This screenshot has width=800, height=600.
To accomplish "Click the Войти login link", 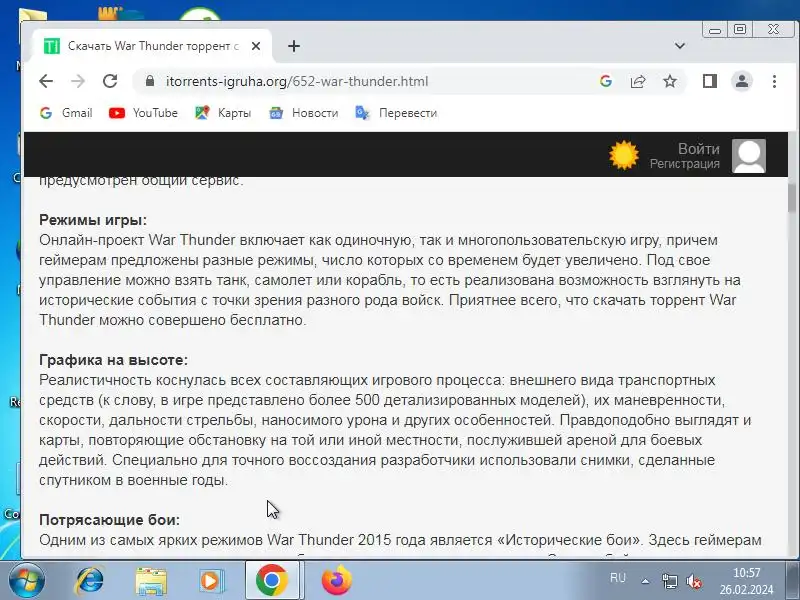I will [x=698, y=148].
